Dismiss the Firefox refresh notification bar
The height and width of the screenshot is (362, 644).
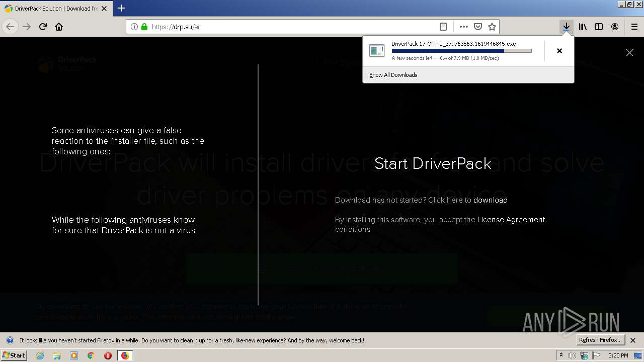[633, 340]
